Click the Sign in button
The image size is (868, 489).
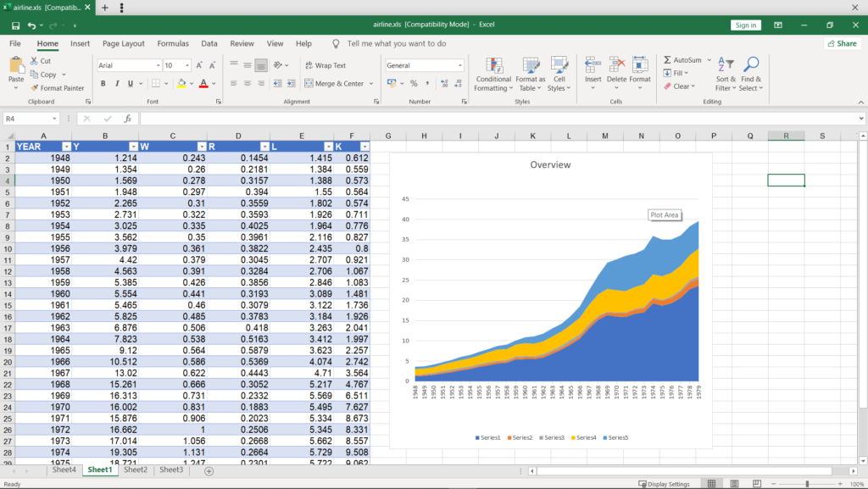point(745,25)
